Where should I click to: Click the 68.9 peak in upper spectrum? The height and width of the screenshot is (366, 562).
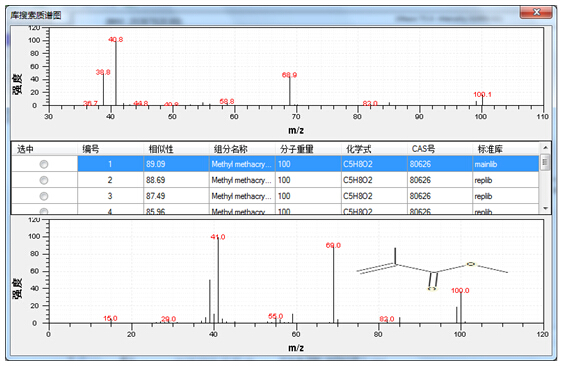point(290,91)
